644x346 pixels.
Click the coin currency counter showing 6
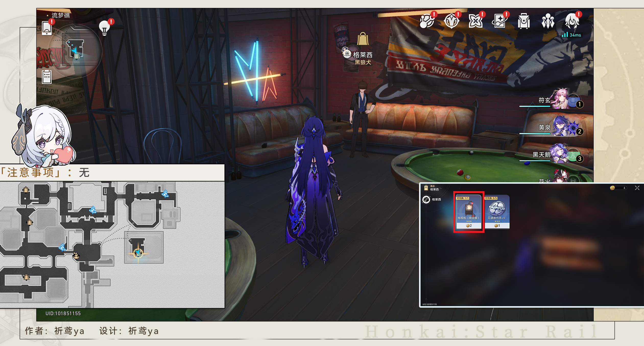tap(618, 188)
